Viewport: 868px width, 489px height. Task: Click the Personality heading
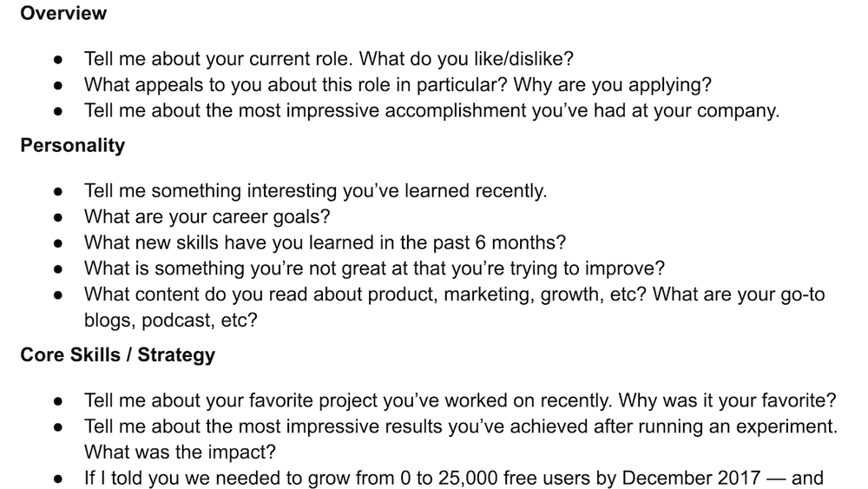click(x=73, y=145)
